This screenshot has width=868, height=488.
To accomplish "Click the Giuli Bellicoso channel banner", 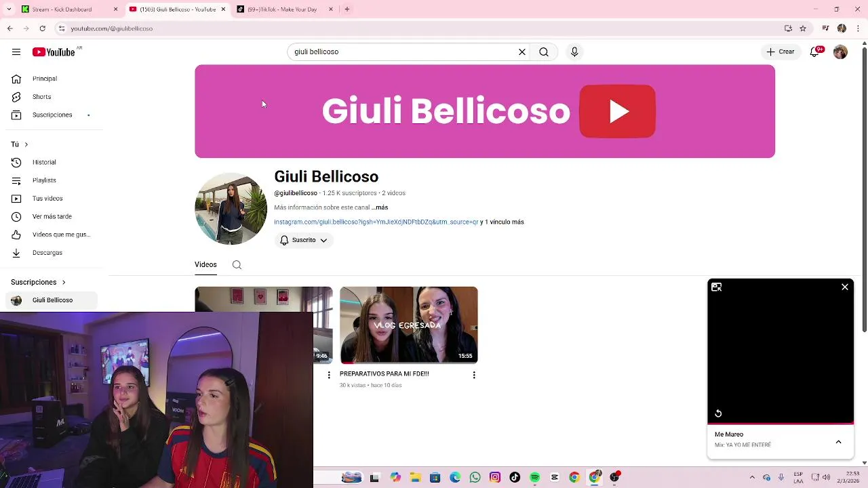I will (485, 111).
